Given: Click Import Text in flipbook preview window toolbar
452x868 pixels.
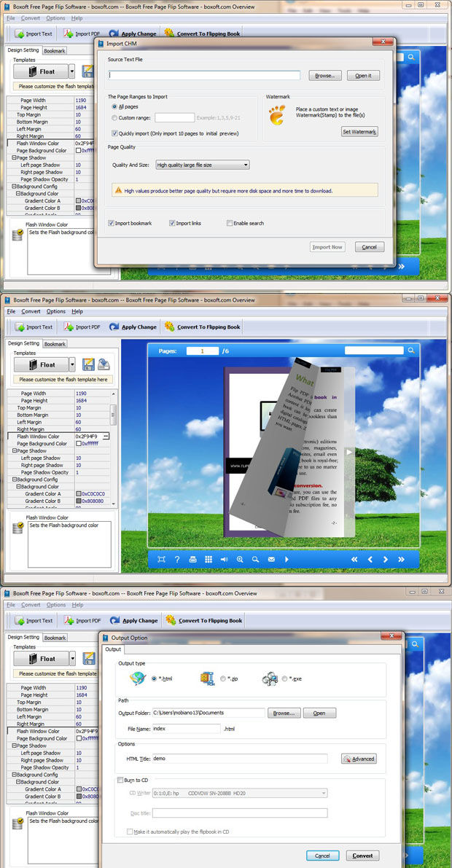Looking at the screenshot, I should (x=34, y=327).
